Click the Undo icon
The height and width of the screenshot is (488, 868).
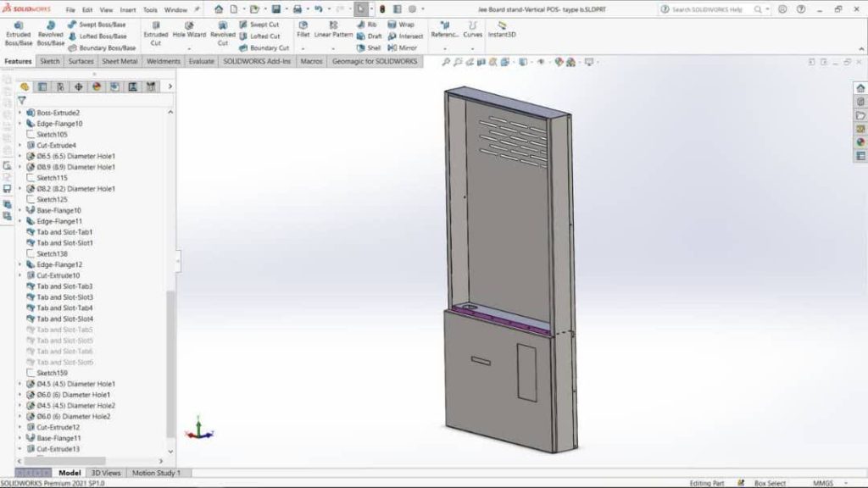tap(319, 9)
